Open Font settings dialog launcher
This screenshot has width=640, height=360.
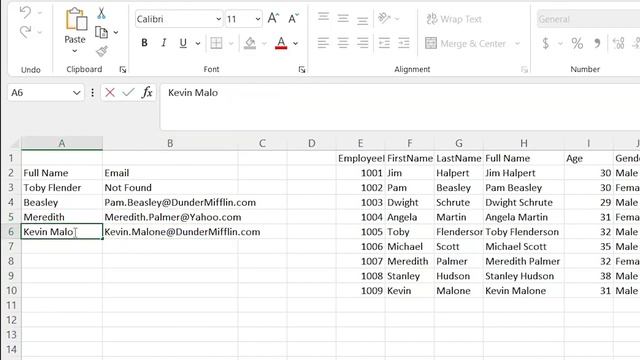[302, 70]
